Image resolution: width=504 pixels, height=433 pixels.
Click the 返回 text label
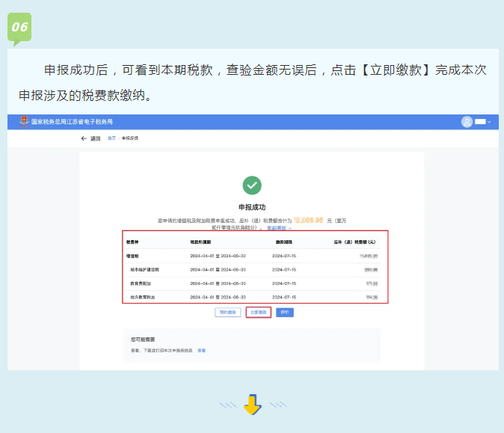click(x=95, y=138)
